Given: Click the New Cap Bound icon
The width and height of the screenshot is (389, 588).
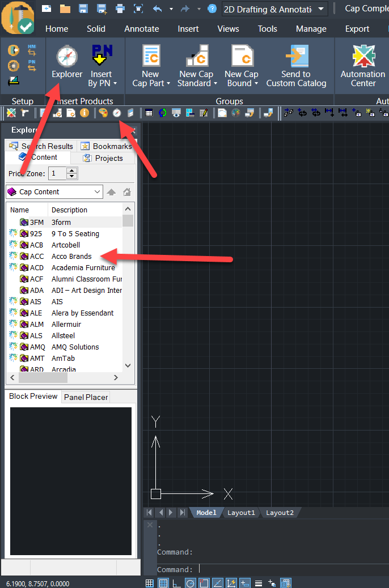Looking at the screenshot, I should [242, 56].
